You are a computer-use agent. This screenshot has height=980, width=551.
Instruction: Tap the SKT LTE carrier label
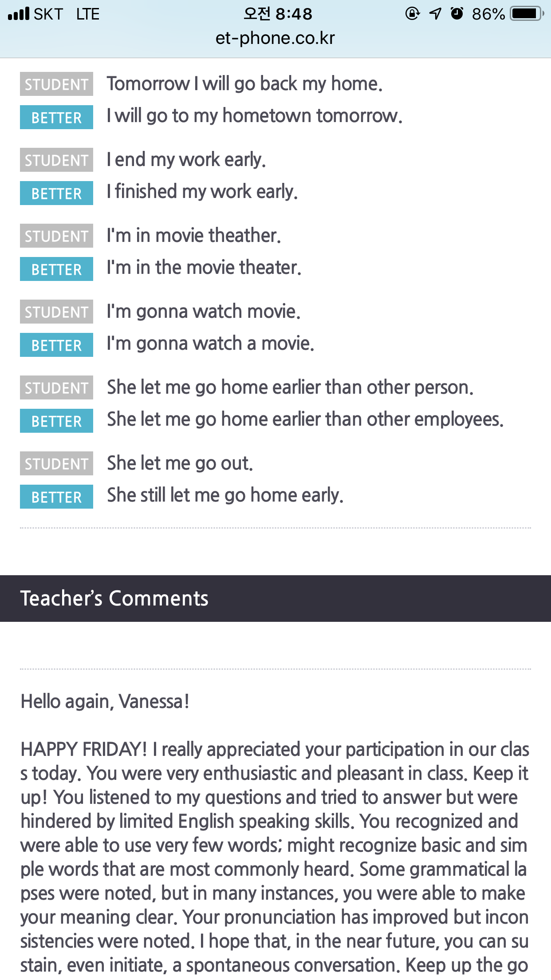(x=67, y=14)
